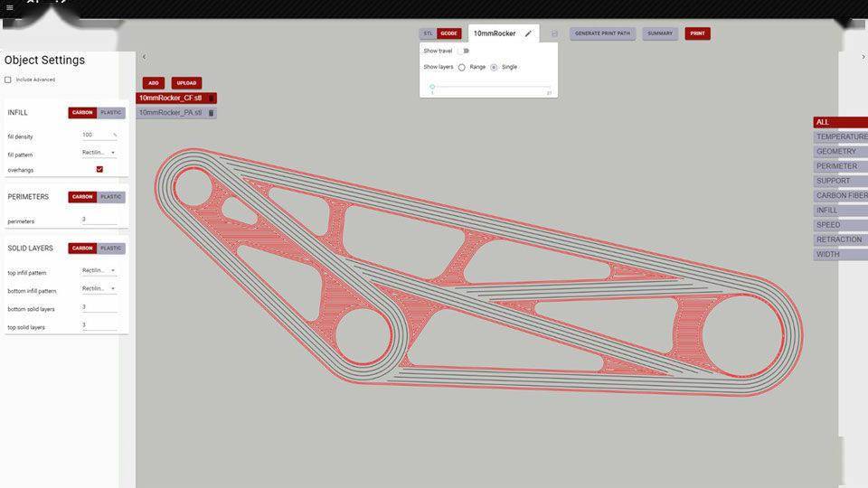Screen dimensions: 868x488
Task: Expand the right panel with the chevron
Action: point(863,57)
